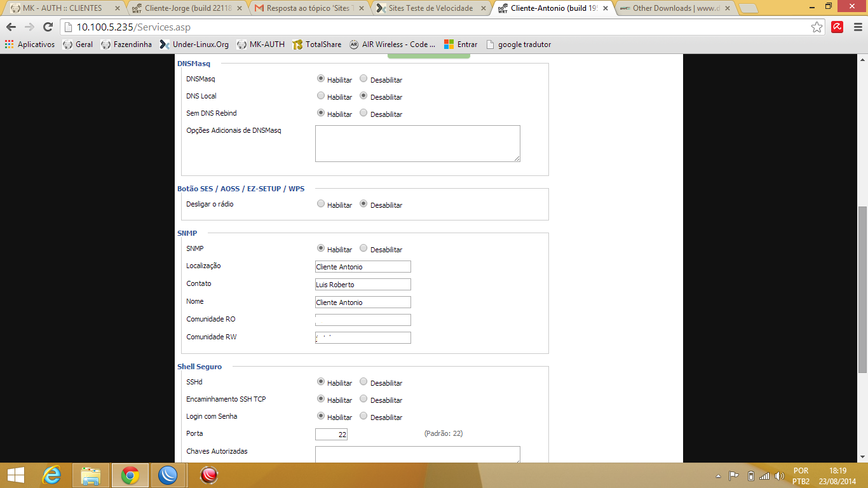Select Habilitar for SSHd
The width and height of the screenshot is (868, 488).
pyautogui.click(x=321, y=382)
